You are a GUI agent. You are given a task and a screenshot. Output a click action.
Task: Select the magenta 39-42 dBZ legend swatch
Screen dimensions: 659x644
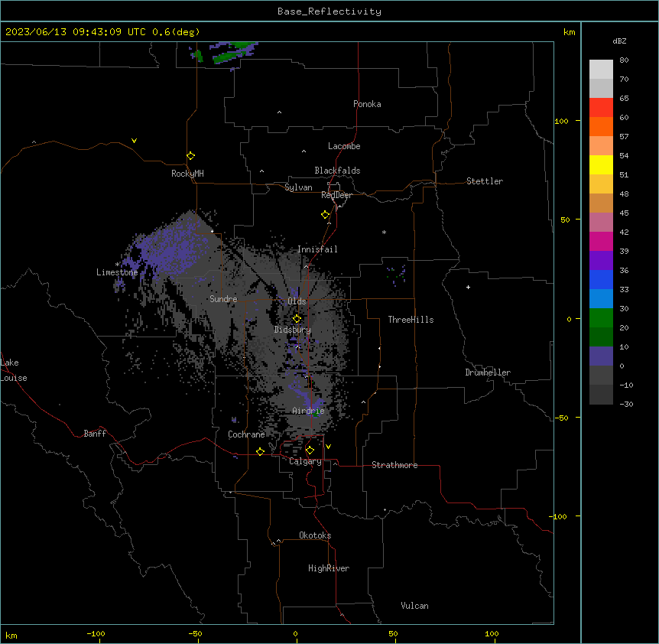pyautogui.click(x=601, y=241)
